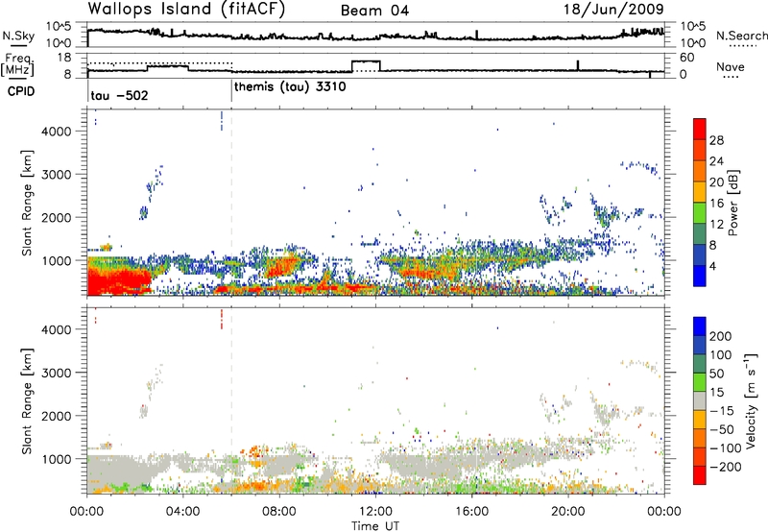Click the "Nave" legend label
This screenshot has width=768, height=532.
click(731, 67)
